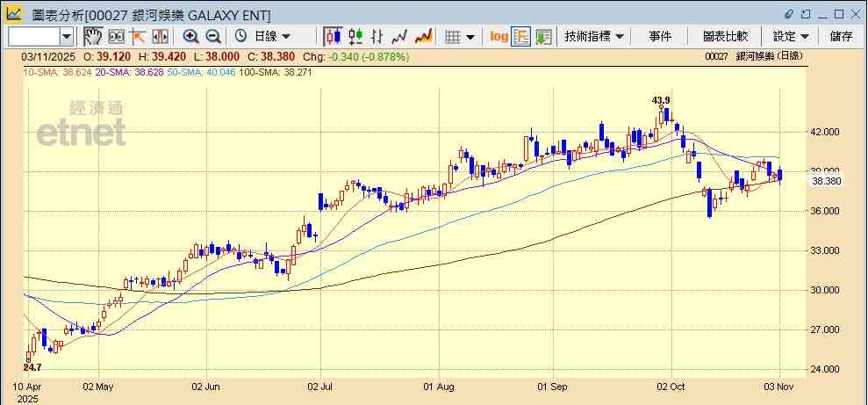Click the 圖表比較 button
The width and height of the screenshot is (868, 405).
click(725, 36)
